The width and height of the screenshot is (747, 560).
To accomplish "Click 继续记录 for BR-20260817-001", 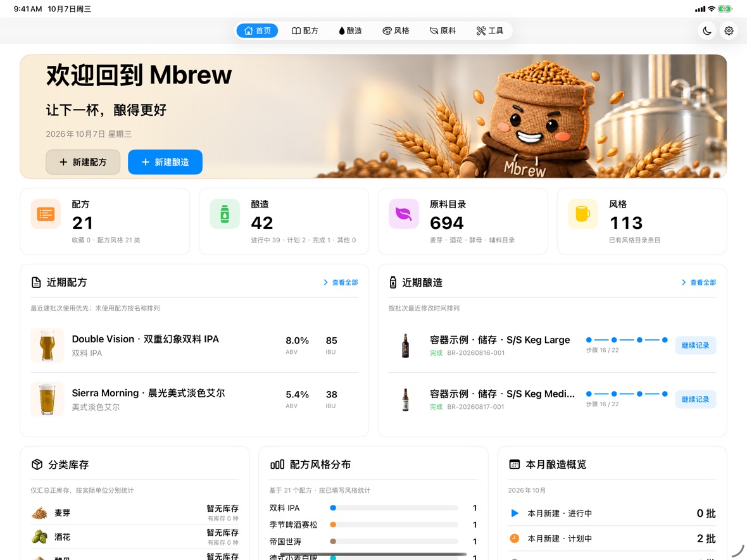I will pos(696,399).
